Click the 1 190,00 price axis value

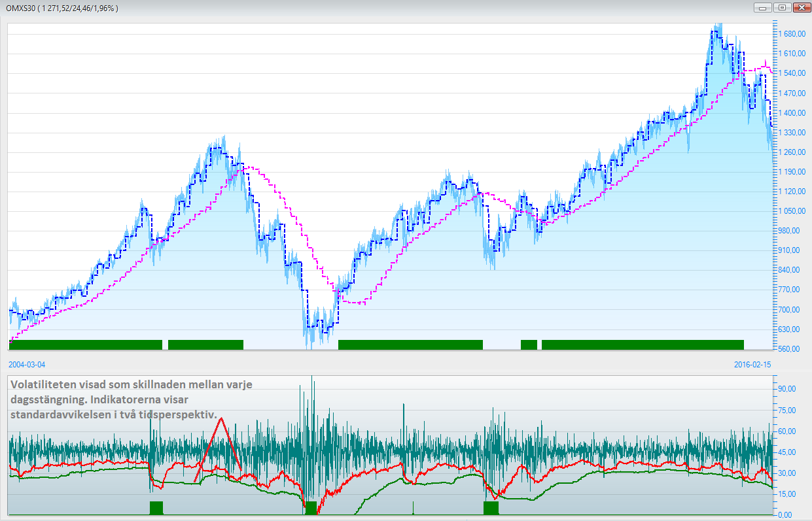790,171
